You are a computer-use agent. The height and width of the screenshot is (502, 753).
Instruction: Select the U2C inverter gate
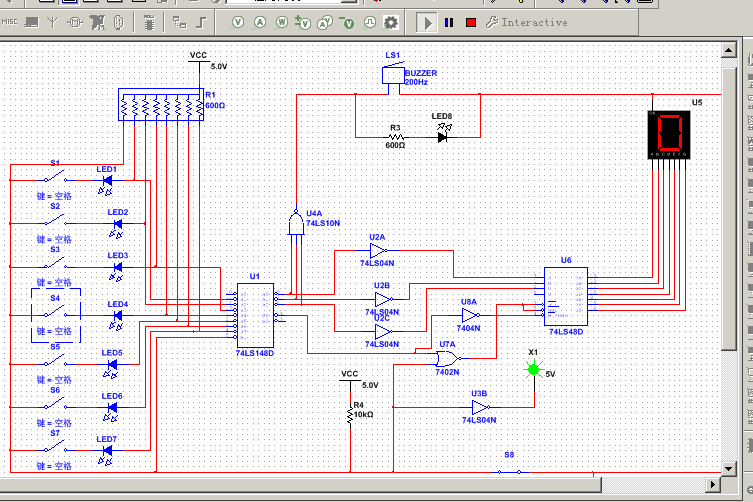pos(383,331)
